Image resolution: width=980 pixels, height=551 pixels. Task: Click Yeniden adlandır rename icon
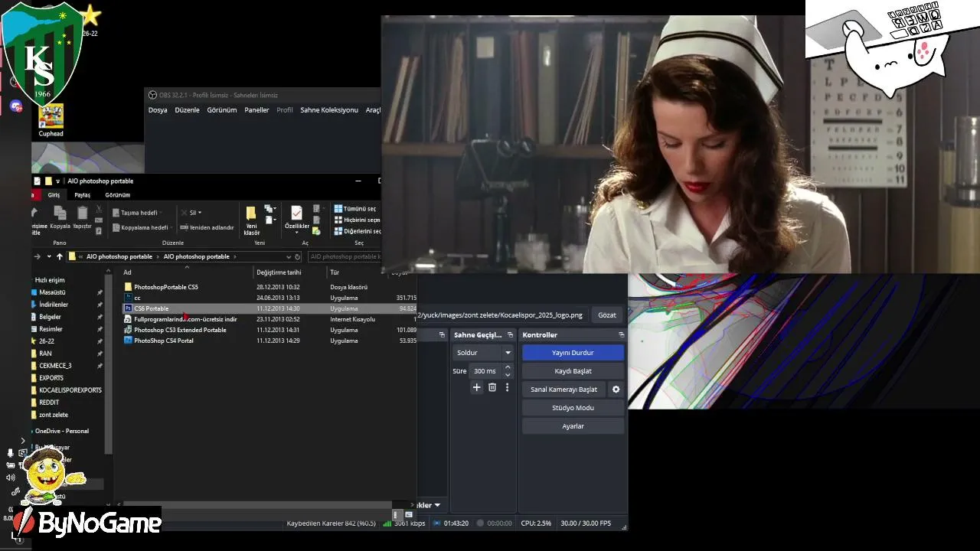[185, 227]
